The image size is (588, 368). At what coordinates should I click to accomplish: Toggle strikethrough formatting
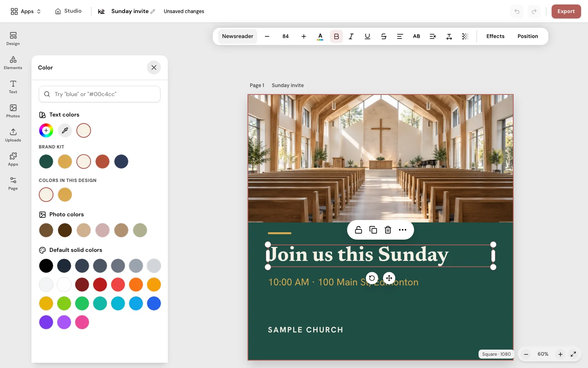pos(384,36)
